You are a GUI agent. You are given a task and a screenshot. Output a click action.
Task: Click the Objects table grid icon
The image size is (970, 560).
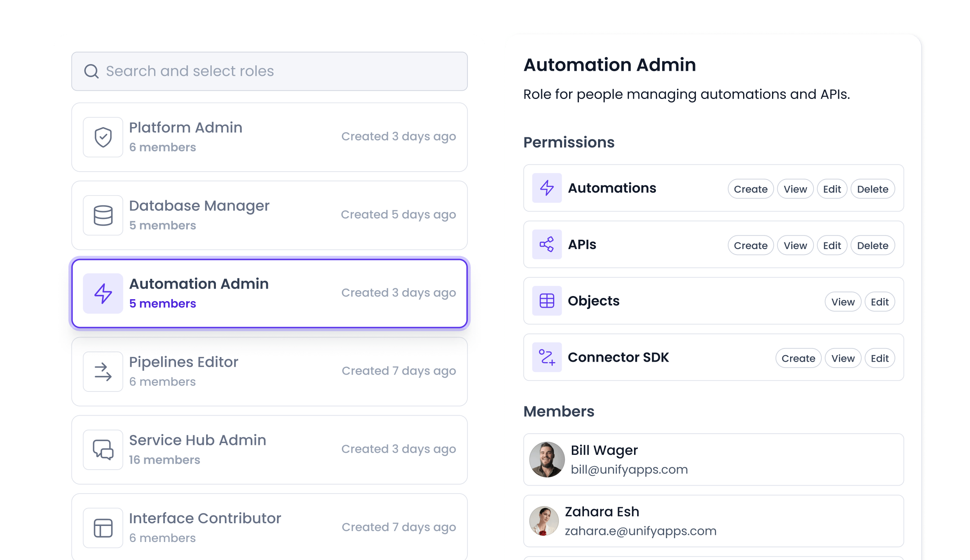point(547,301)
